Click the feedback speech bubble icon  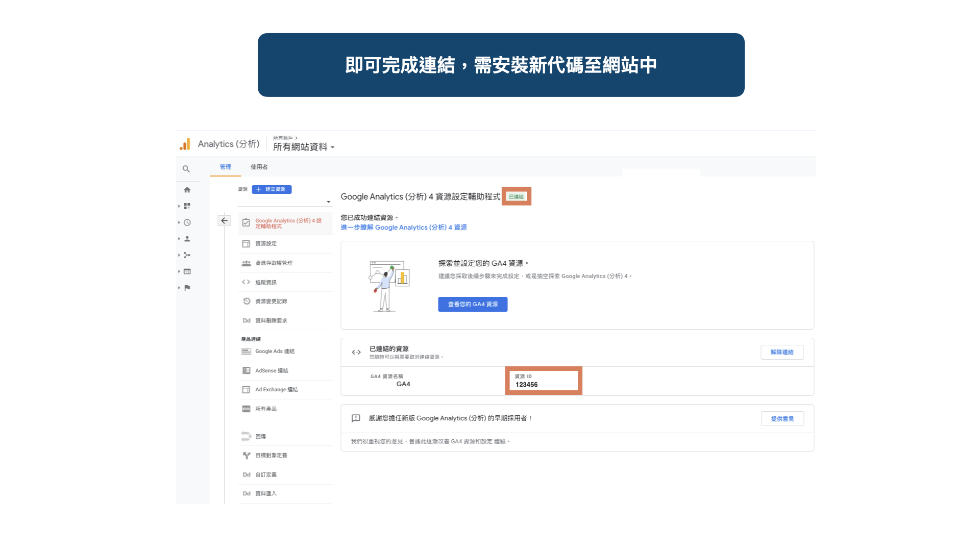[356, 418]
